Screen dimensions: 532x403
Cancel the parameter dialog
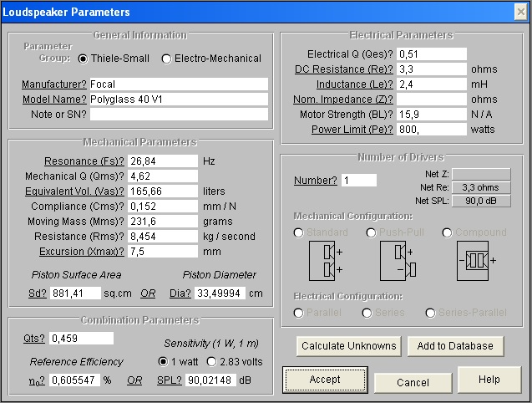click(x=413, y=382)
